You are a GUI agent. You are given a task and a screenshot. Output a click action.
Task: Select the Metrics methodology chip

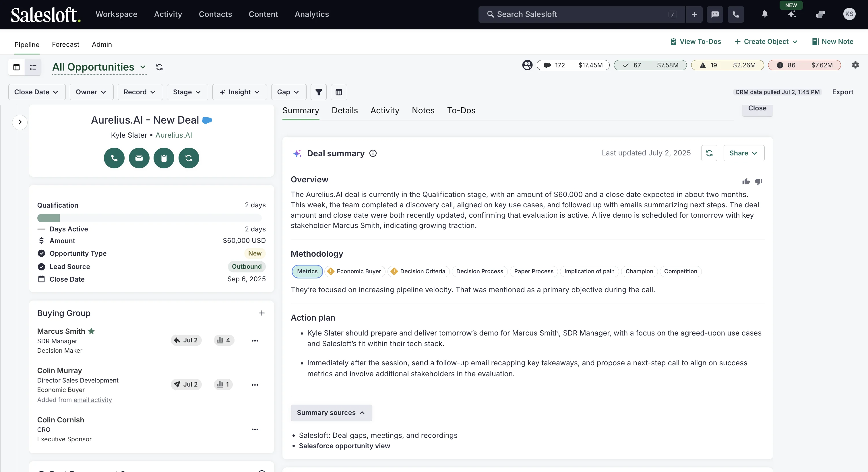click(x=307, y=271)
